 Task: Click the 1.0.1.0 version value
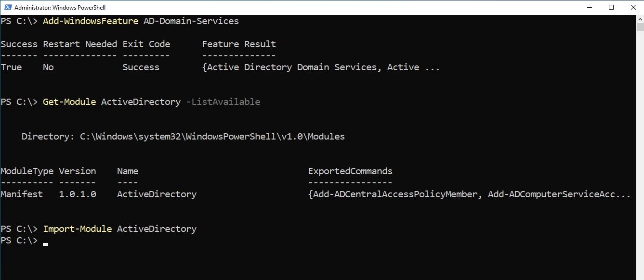(x=78, y=194)
